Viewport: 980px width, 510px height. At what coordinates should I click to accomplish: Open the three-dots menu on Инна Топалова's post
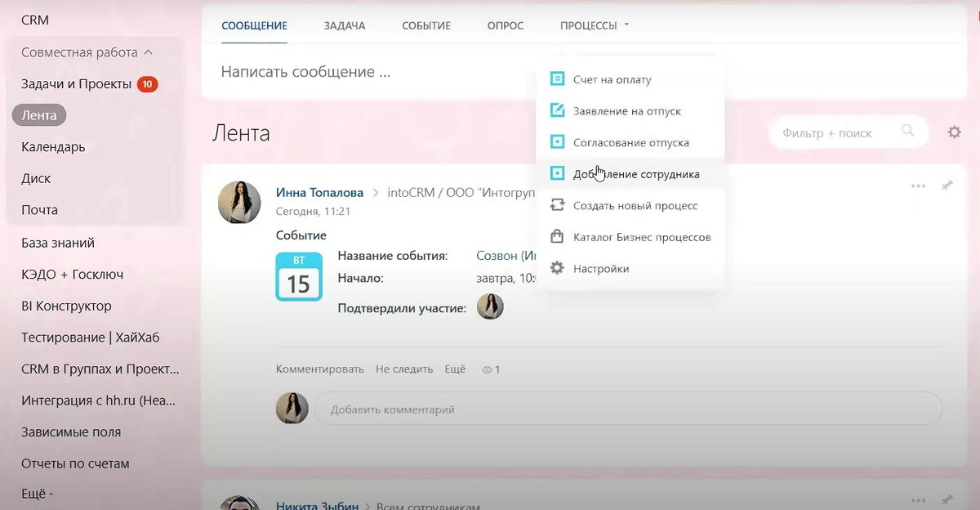pos(918,186)
